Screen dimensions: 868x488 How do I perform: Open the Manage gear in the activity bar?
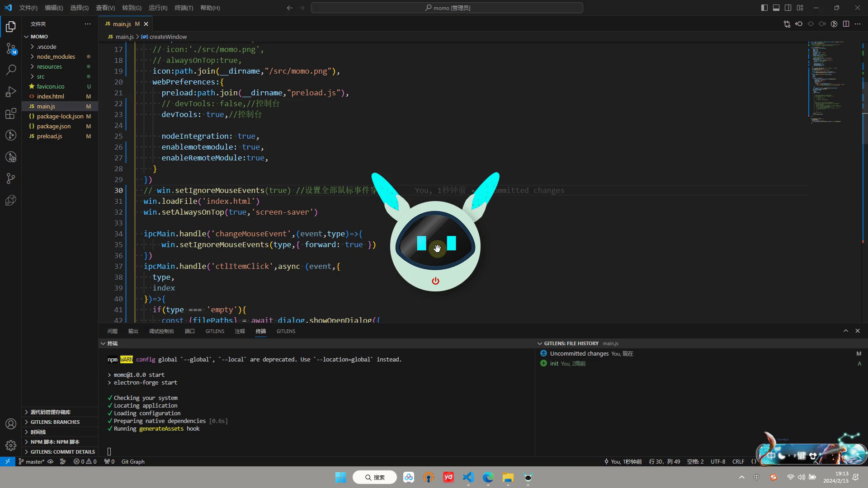11,446
